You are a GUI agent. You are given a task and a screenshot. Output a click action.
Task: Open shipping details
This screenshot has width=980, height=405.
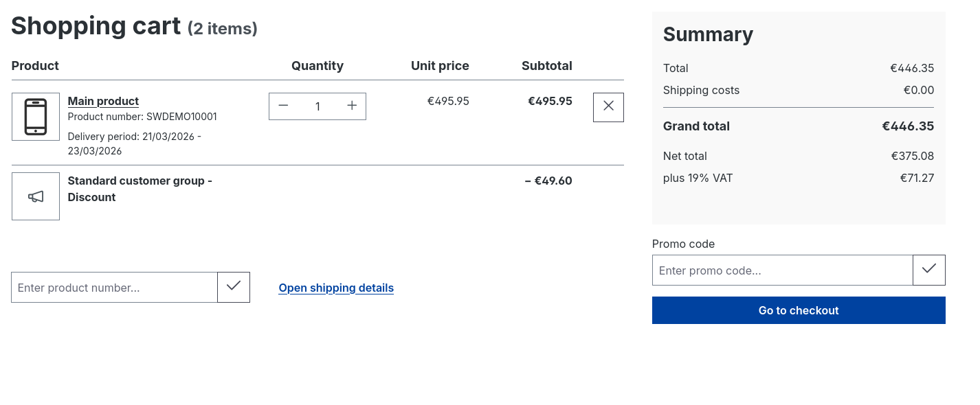[335, 288]
